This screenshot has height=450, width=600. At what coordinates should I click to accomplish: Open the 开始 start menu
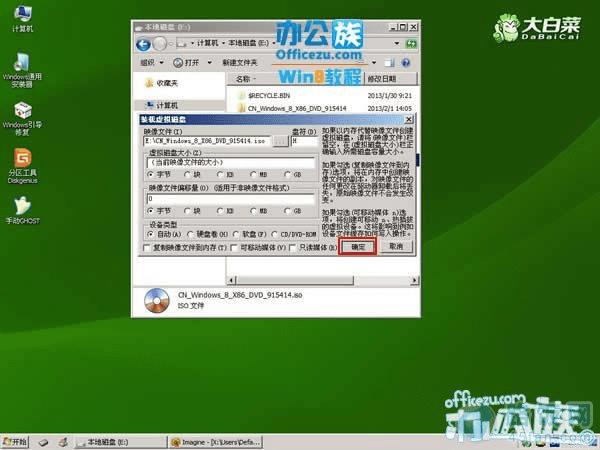(x=15, y=442)
